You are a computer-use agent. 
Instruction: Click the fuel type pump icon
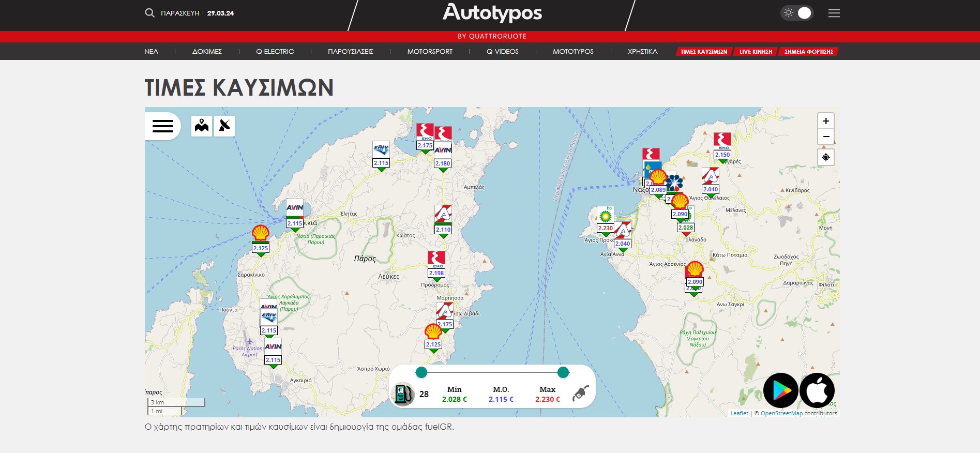[404, 394]
